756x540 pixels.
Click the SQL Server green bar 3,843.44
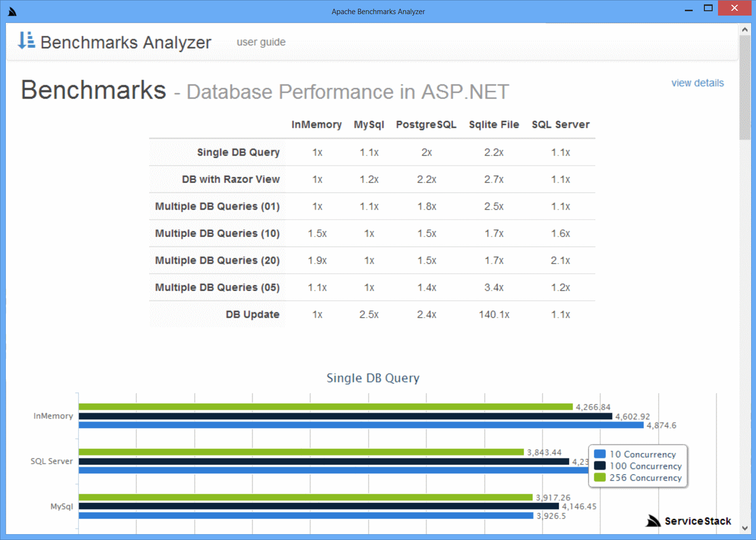pos(301,452)
